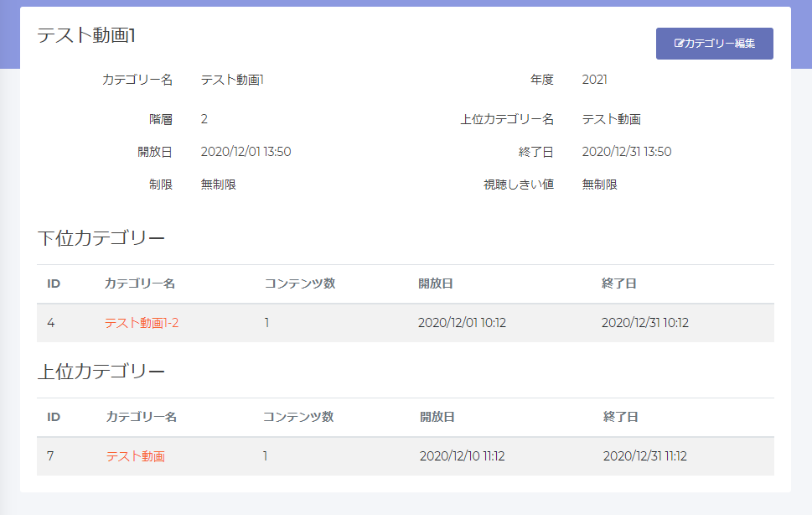Click ID header in 上位カテゴリー table
The image size is (812, 515).
[x=54, y=417]
